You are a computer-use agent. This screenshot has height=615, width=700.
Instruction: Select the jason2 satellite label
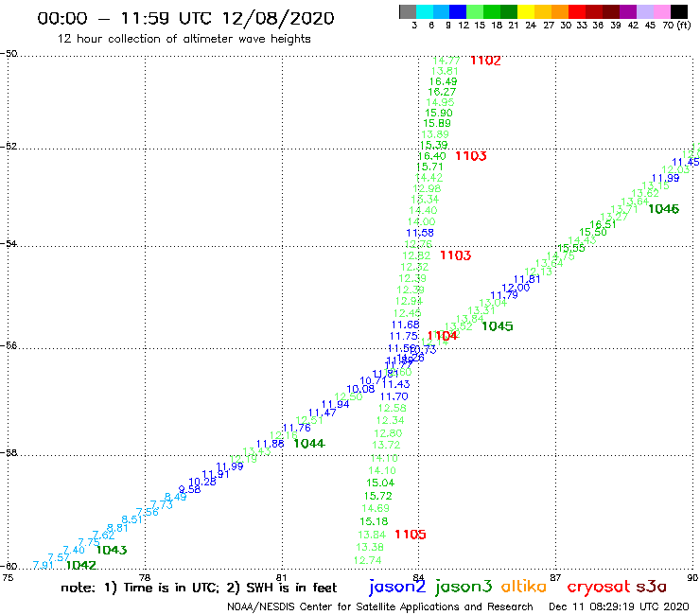coord(397,587)
